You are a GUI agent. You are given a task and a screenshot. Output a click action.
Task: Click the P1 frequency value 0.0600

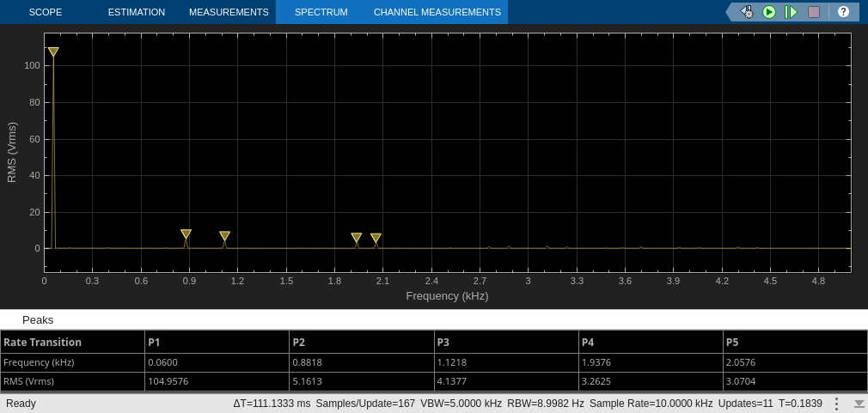(162, 362)
